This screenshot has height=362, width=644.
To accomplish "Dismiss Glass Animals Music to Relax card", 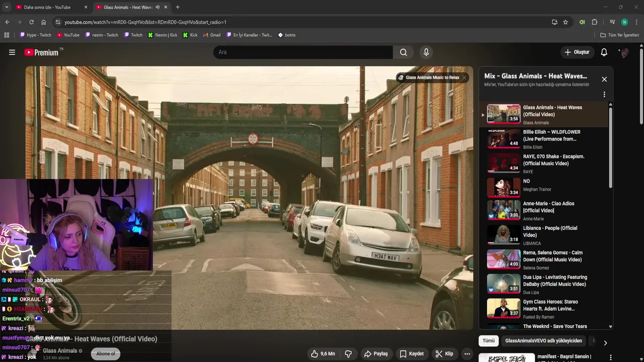I will tap(464, 77).
